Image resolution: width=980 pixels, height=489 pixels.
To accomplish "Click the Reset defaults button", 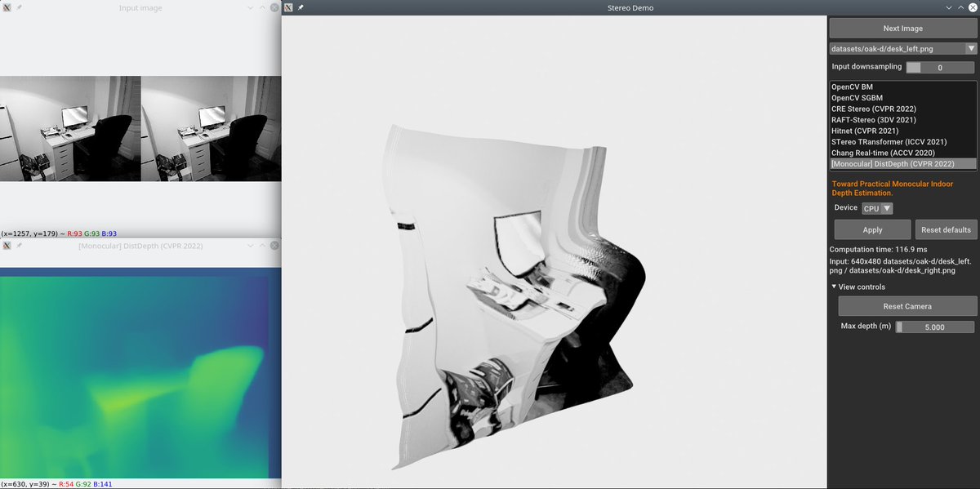I will [x=946, y=229].
